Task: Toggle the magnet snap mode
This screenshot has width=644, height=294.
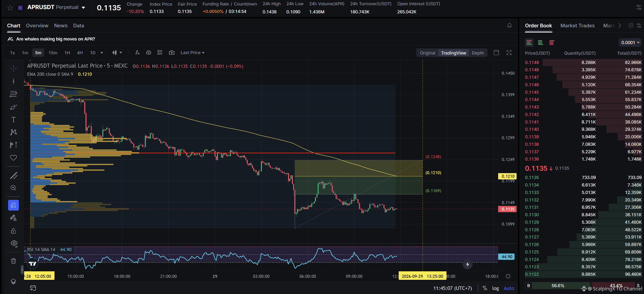Action: pyautogui.click(x=14, y=205)
